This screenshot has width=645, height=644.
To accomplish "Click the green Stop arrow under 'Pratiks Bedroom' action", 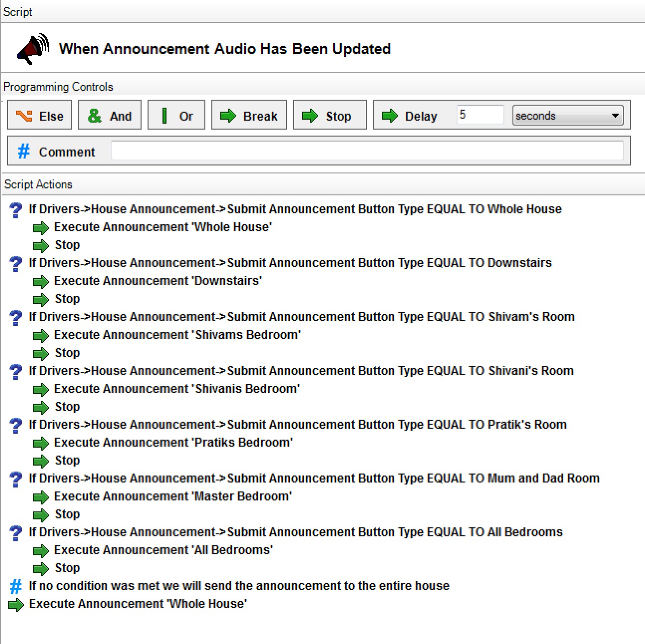I will tap(41, 461).
